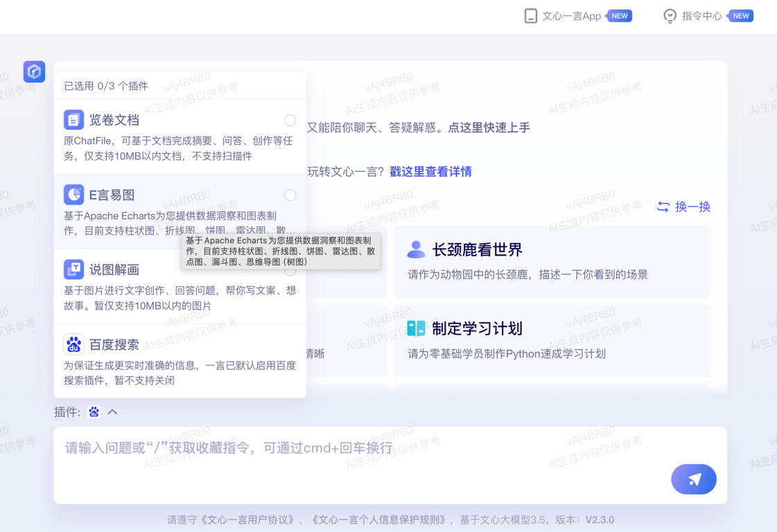Open 文心一言App from top bar
This screenshot has width=777, height=532.
(x=571, y=16)
